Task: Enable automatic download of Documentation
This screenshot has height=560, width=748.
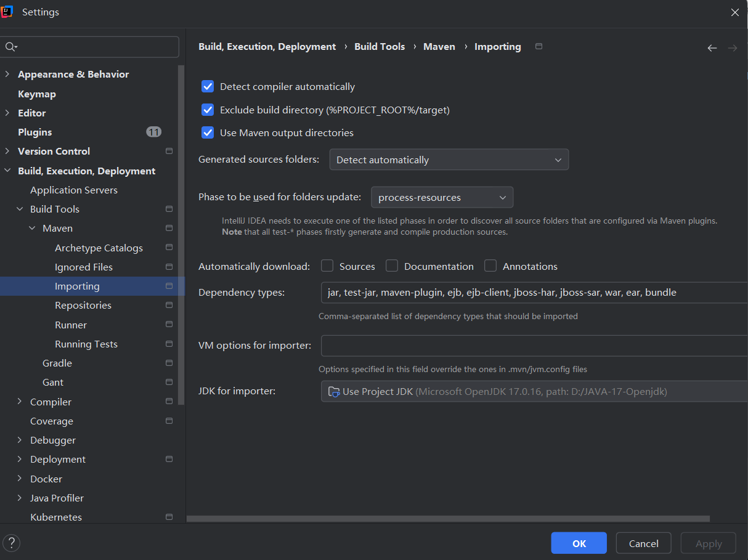Action: 392,266
